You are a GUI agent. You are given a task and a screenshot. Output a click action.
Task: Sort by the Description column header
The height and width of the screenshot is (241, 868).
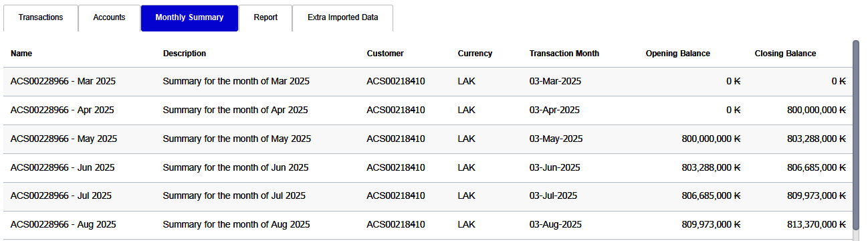point(185,54)
